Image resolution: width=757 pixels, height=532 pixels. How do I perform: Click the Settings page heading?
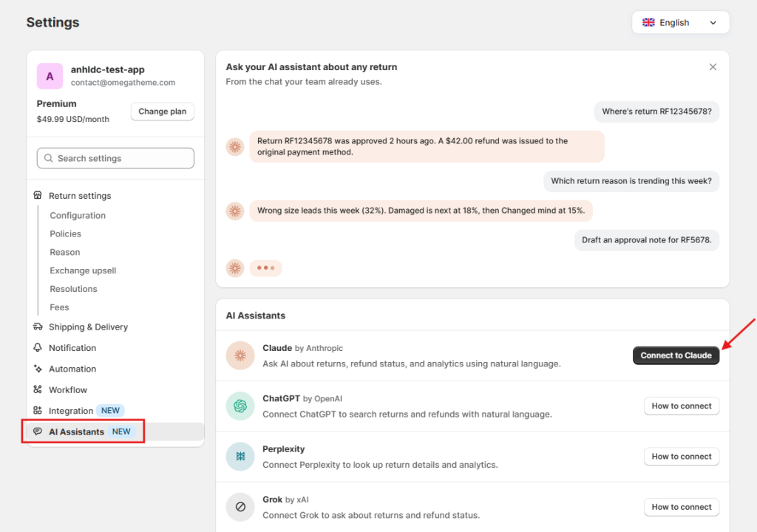[x=52, y=22]
